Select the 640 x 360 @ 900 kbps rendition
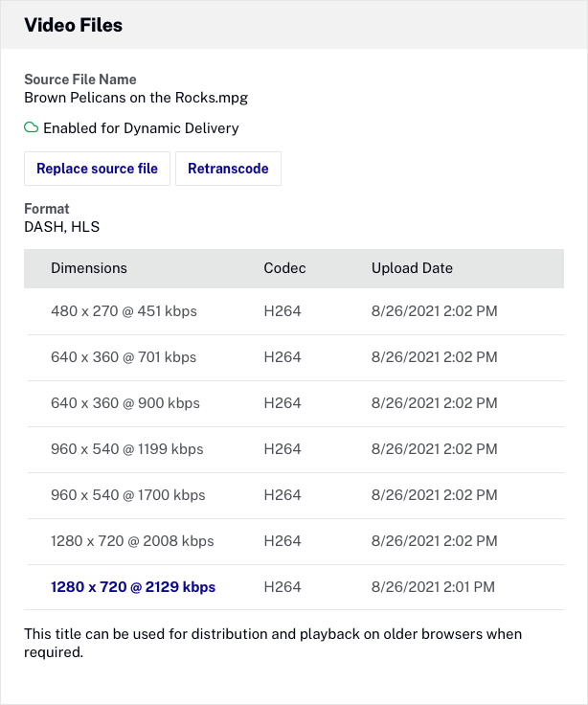588x705 pixels. pos(125,403)
